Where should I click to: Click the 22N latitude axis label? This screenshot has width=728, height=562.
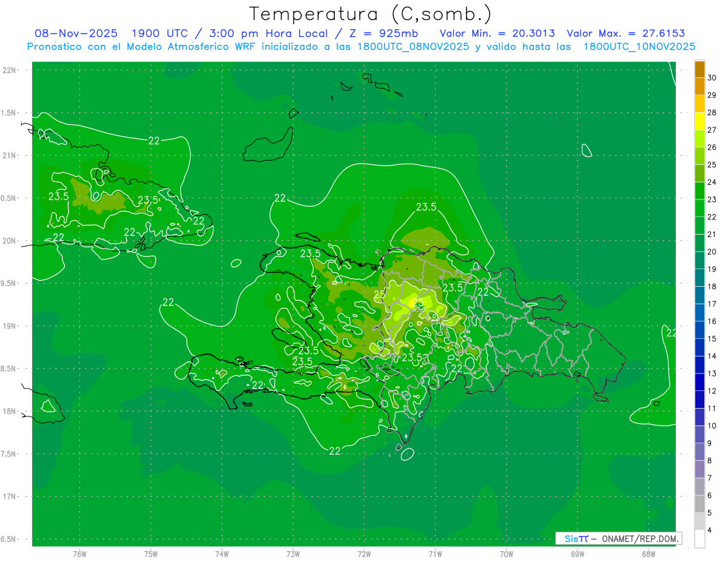(10, 70)
